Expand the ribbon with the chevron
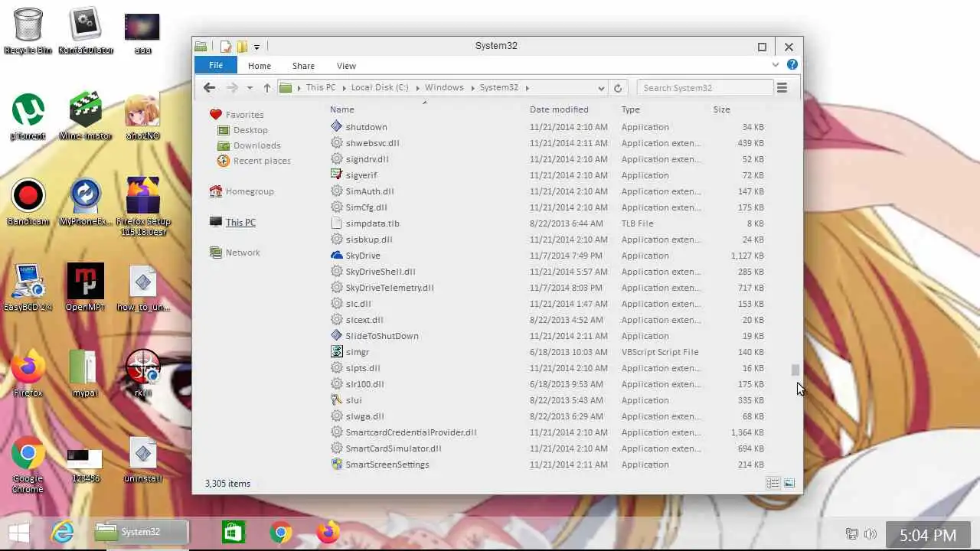This screenshot has width=980, height=551. click(776, 65)
